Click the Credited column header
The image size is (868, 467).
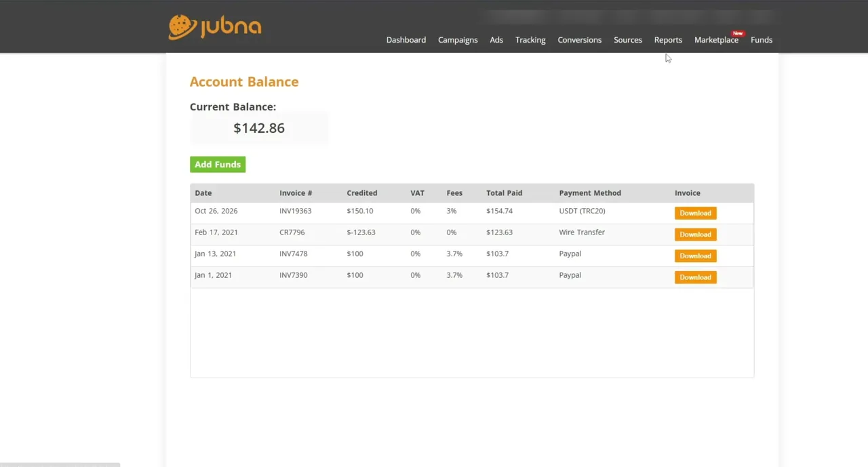click(x=362, y=193)
